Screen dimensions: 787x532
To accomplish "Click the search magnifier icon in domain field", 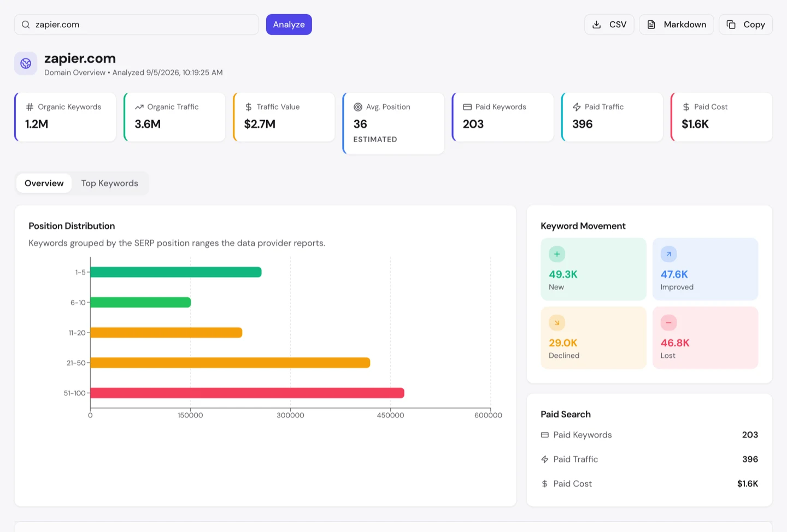I will click(x=26, y=25).
